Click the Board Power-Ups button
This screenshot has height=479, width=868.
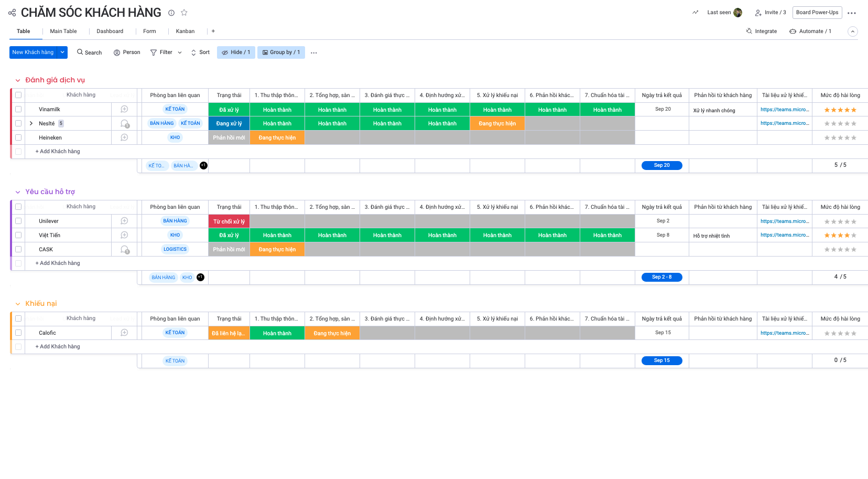(817, 13)
